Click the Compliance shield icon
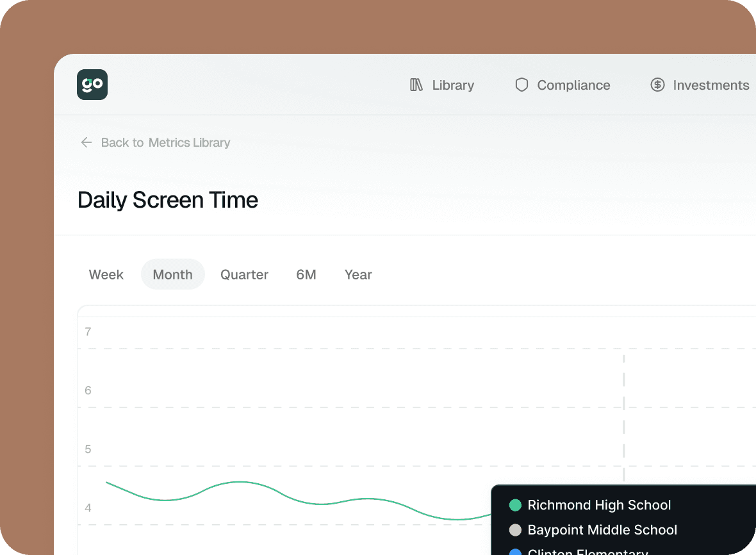The image size is (756, 555). click(522, 85)
